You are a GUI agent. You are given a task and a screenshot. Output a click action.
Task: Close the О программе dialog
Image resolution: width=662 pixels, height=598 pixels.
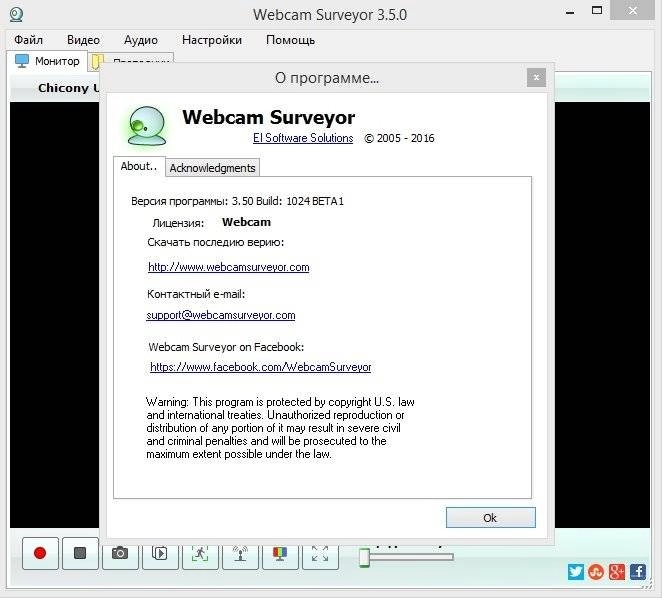(x=536, y=78)
